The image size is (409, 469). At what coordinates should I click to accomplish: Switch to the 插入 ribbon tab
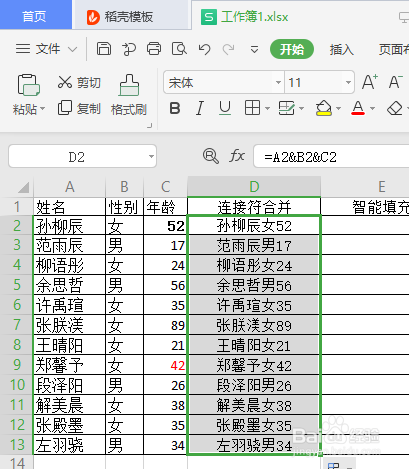(x=341, y=50)
